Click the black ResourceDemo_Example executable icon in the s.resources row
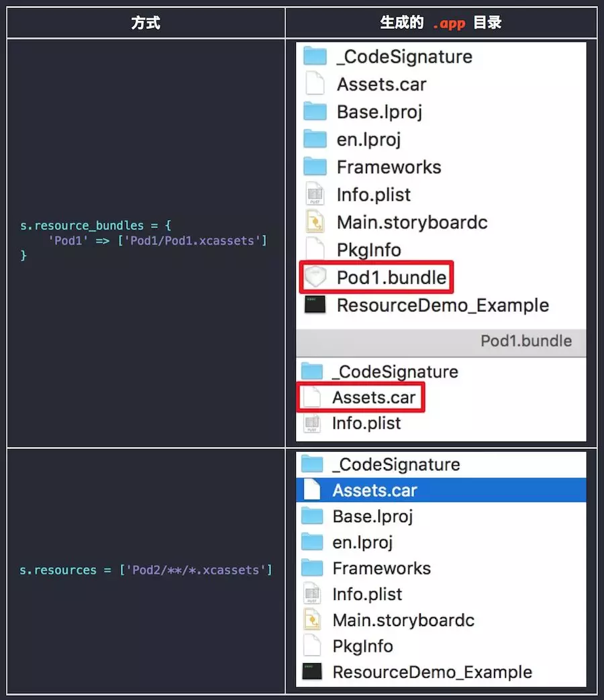This screenshot has width=604, height=700. click(312, 672)
